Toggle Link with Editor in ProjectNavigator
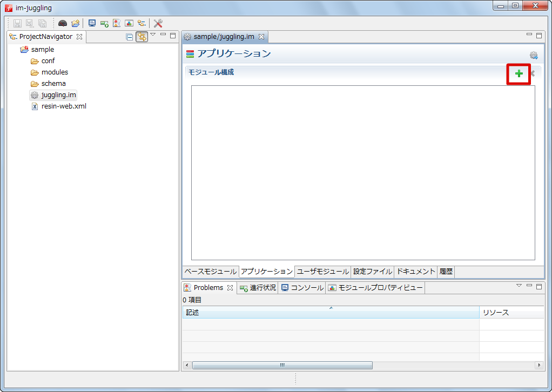The height and width of the screenshot is (392, 552). (142, 37)
